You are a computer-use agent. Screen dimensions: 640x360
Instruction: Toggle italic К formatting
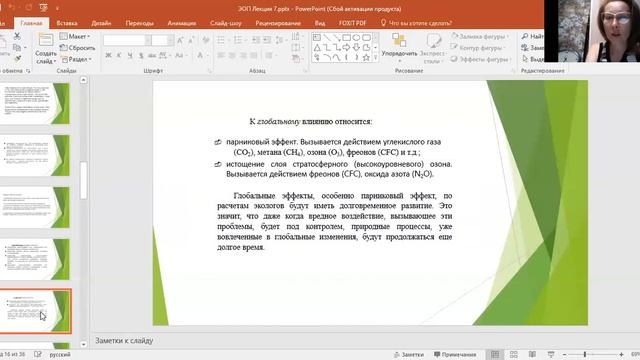[119, 55]
